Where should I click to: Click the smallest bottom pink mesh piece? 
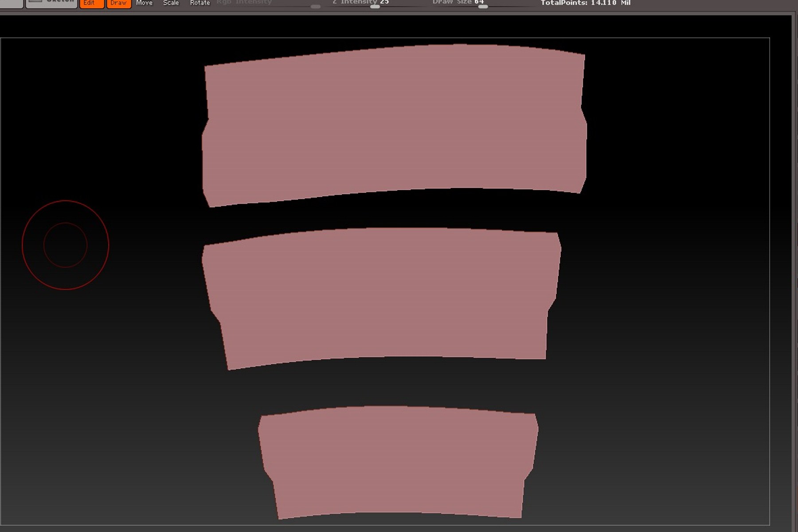[x=398, y=462]
